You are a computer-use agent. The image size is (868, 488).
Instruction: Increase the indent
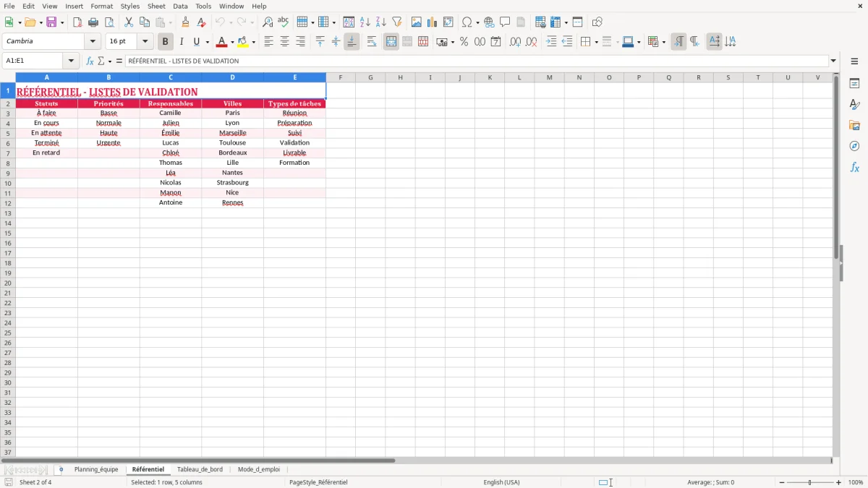coord(551,42)
